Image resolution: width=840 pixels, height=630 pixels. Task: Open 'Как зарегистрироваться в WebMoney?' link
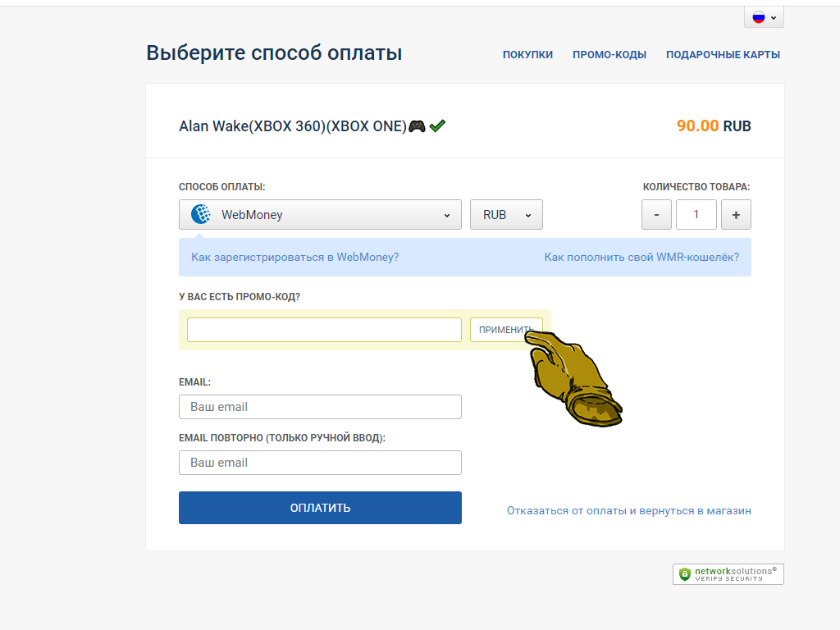294,257
